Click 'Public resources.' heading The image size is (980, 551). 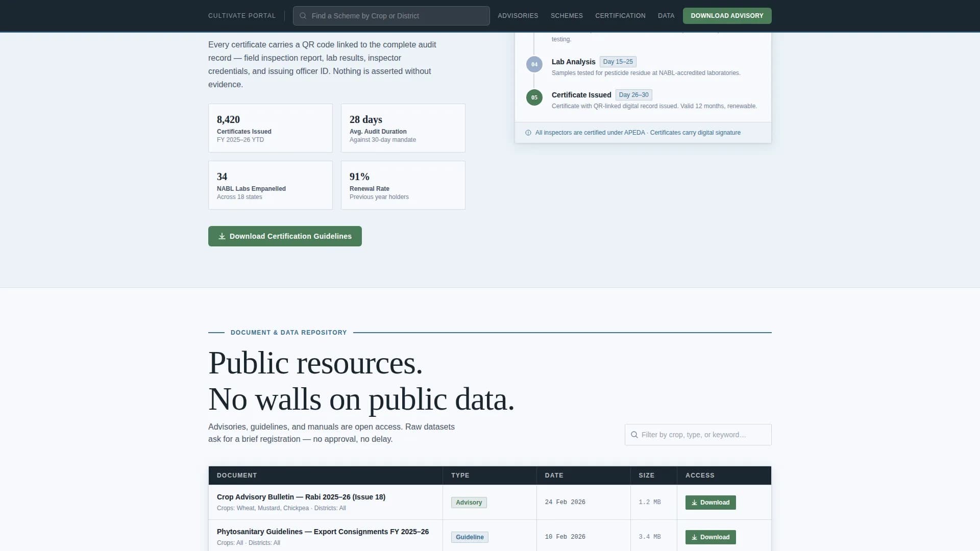click(315, 363)
